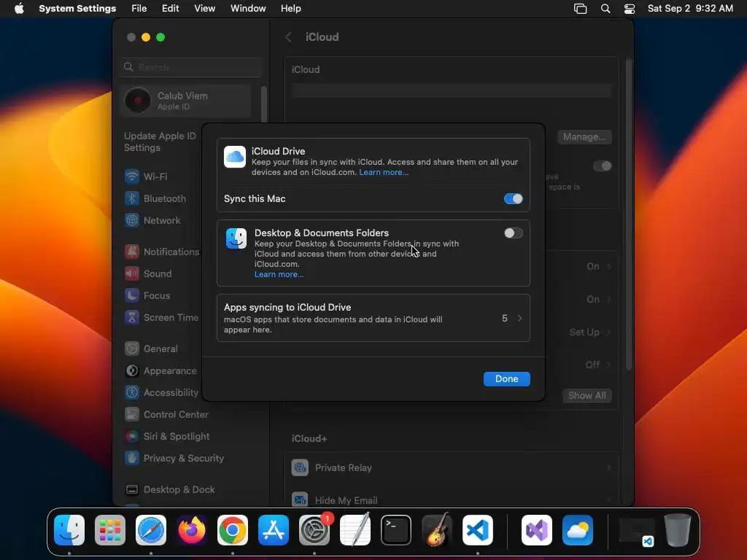Open Siri & Spotlight settings from sidebar
Viewport: 747px width, 560px height.
point(167,437)
